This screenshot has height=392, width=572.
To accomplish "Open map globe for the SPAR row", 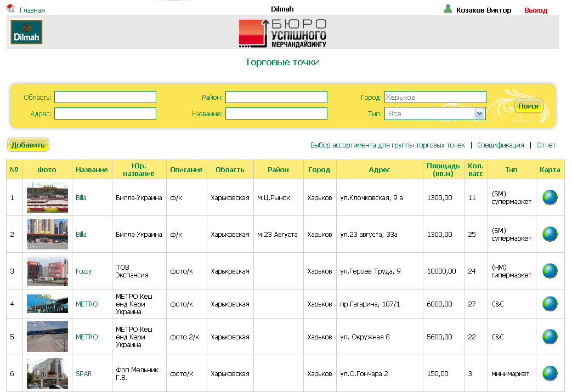I will pos(550,373).
